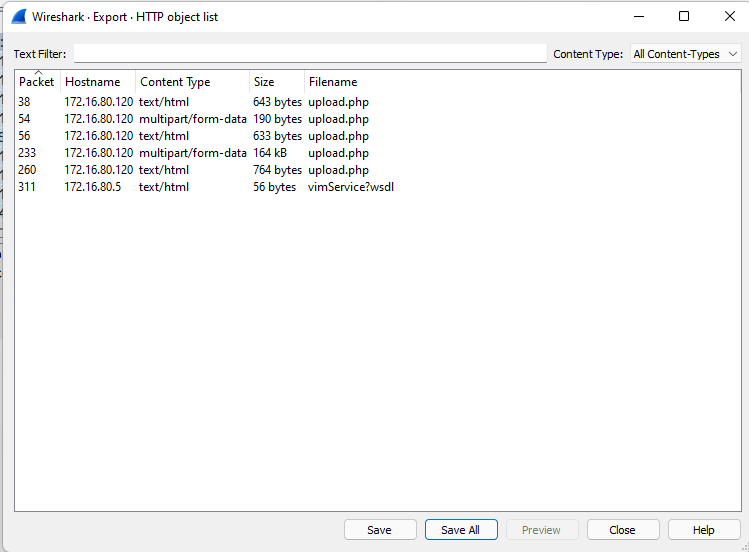
Task: Click the Close button
Action: (x=623, y=530)
